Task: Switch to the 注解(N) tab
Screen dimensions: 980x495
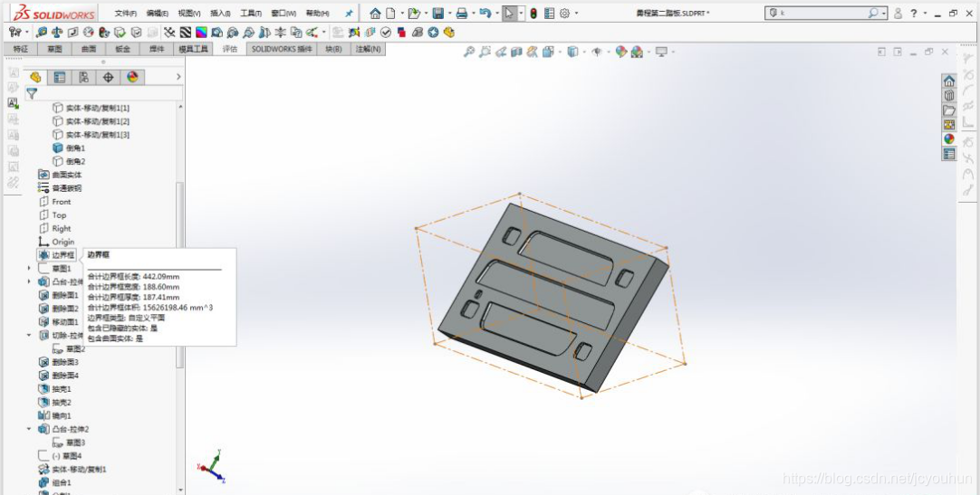Action: coord(368,49)
